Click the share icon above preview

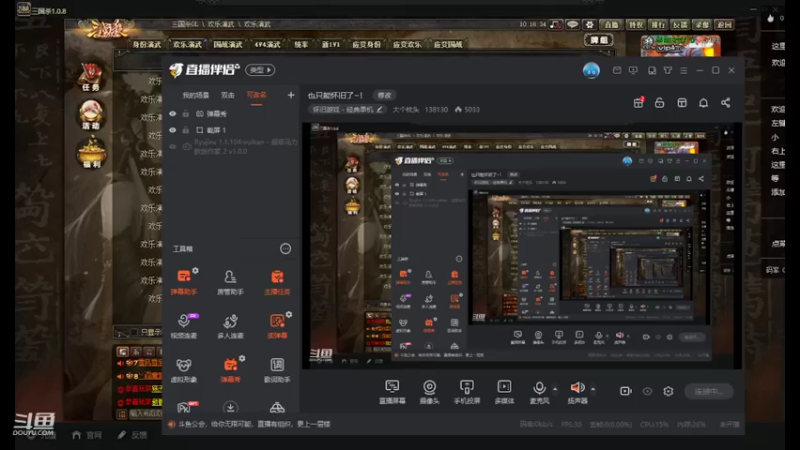point(725,103)
